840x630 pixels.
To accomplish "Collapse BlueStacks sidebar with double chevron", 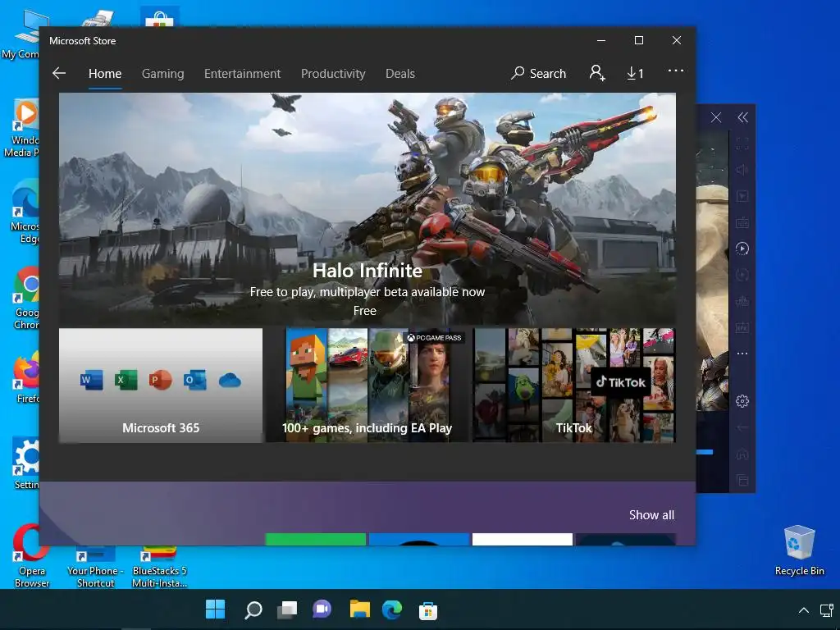I will coord(742,117).
